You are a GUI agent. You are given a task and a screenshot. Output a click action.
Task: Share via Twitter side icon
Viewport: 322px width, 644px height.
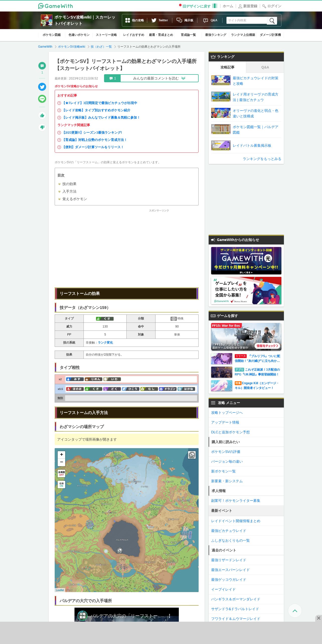42,87
